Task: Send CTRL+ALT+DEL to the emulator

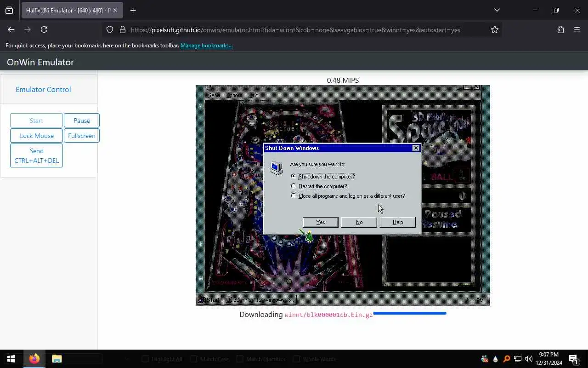Action: pyautogui.click(x=36, y=155)
